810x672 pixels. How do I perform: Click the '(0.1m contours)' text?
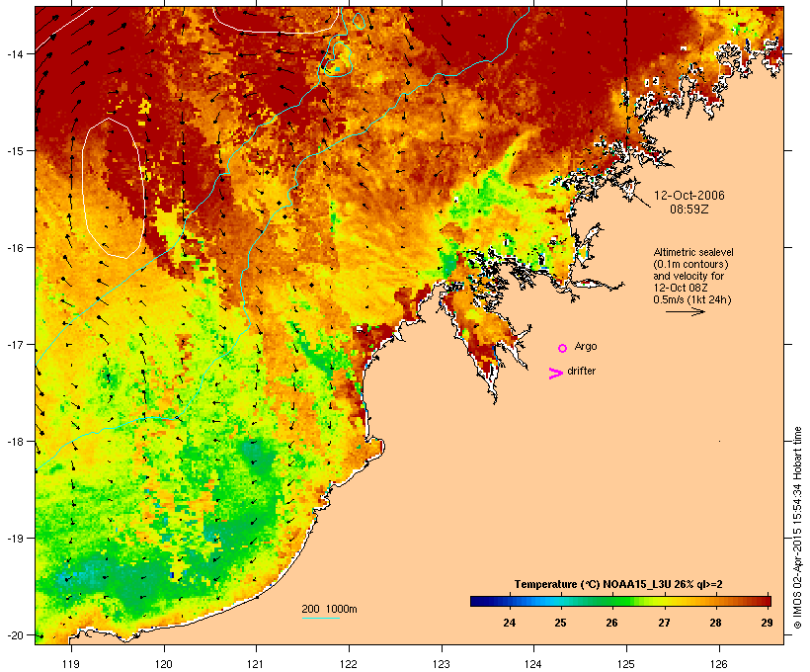coord(690,264)
